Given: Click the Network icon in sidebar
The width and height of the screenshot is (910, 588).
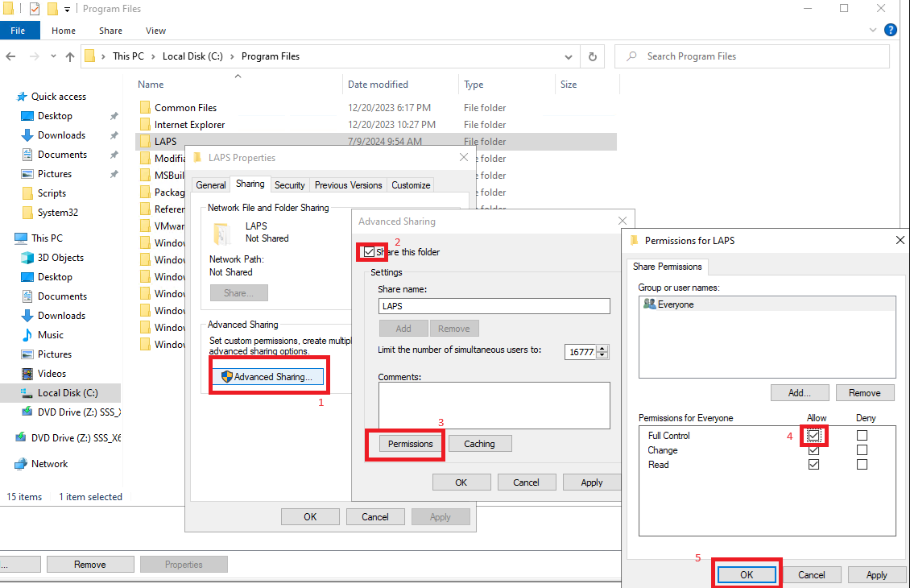Looking at the screenshot, I should tap(20, 464).
